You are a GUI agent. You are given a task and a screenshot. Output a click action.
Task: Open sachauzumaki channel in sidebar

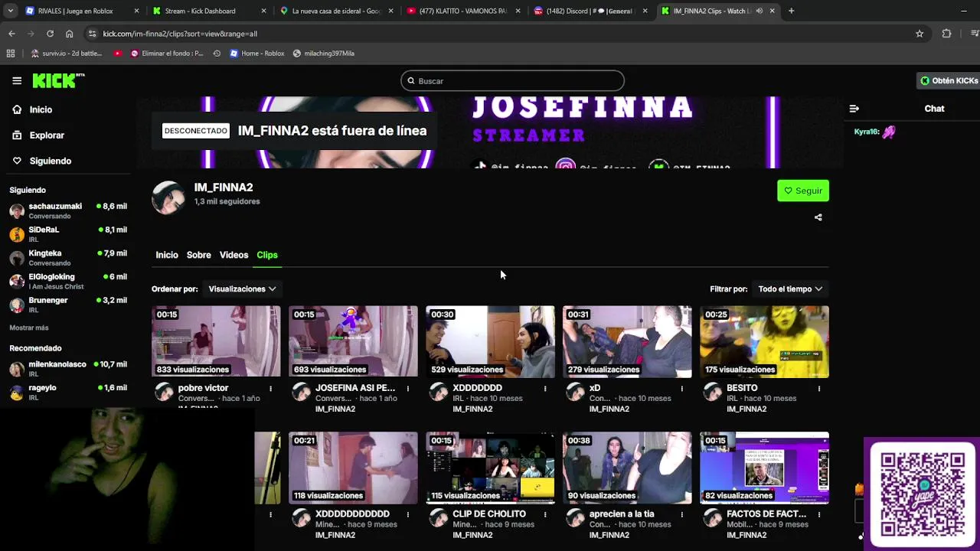[68, 210]
